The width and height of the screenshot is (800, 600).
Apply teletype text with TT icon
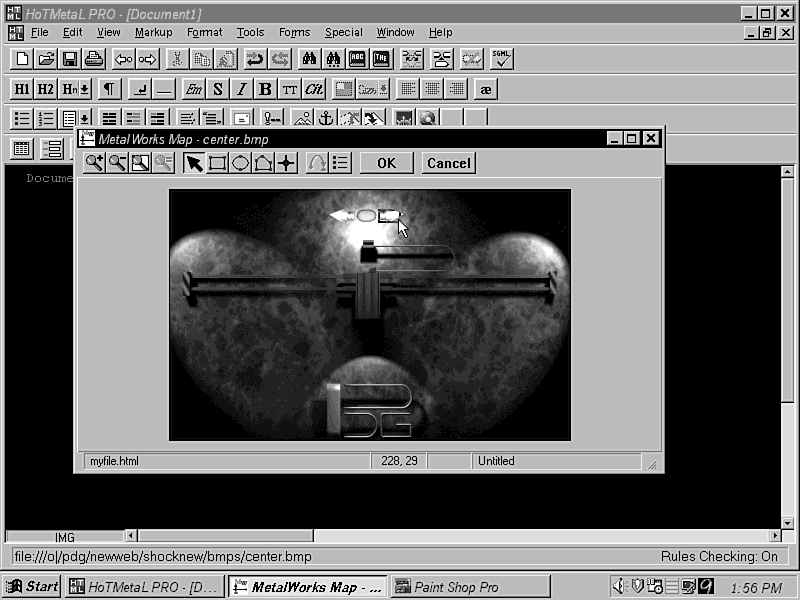[289, 89]
